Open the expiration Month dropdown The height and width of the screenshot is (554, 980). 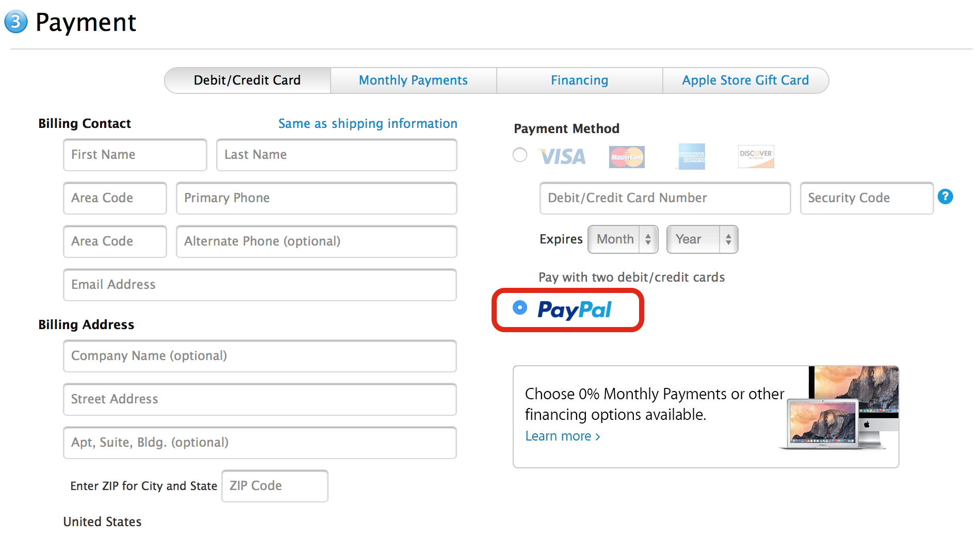coord(623,239)
